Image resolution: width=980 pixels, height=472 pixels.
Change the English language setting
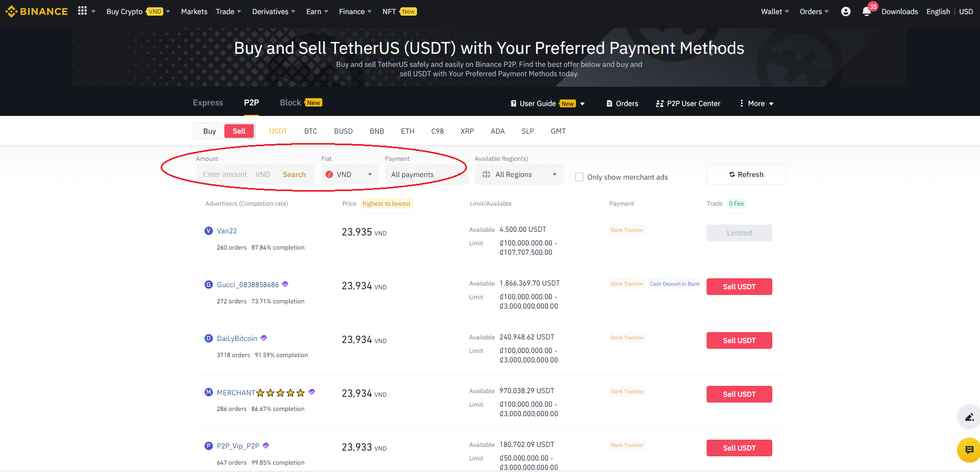click(938, 11)
